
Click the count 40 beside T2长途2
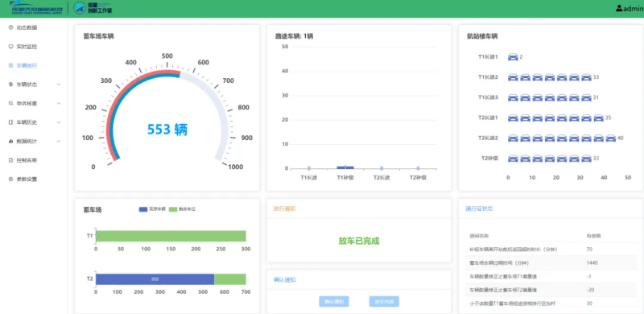(620, 138)
